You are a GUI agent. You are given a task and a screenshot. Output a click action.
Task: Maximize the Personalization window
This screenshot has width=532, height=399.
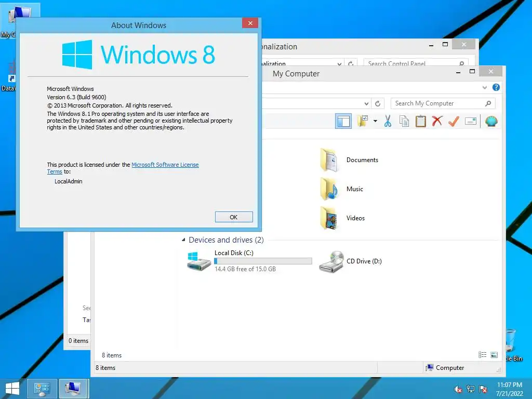click(445, 45)
